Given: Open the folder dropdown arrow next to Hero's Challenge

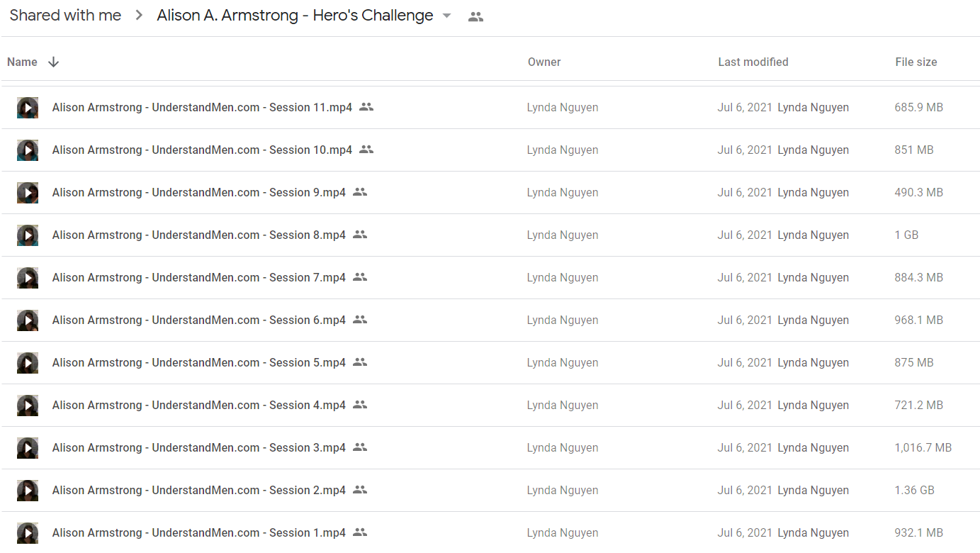Looking at the screenshot, I should (446, 16).
